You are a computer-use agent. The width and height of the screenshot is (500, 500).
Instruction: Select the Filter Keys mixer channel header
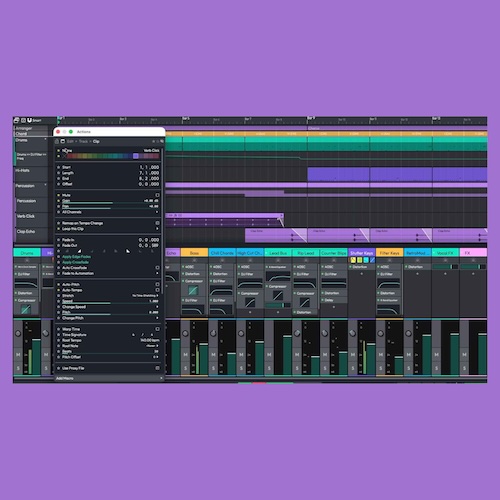pyautogui.click(x=389, y=253)
